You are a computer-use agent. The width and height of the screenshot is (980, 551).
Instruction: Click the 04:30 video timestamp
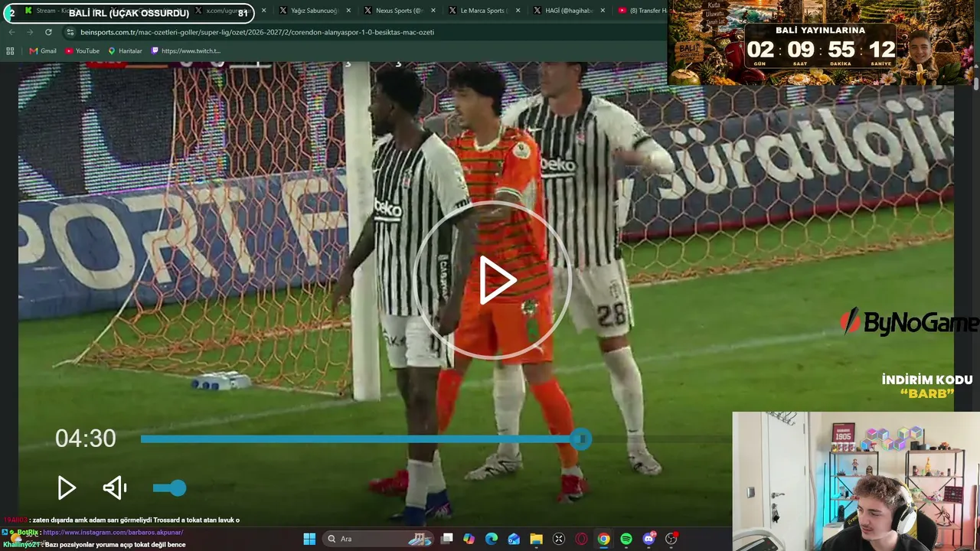(85, 439)
